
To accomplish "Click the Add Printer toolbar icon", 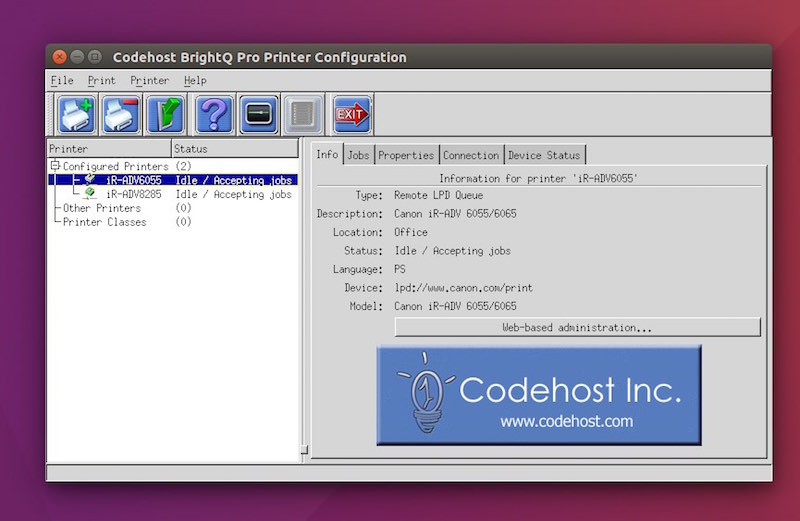I will [77, 114].
